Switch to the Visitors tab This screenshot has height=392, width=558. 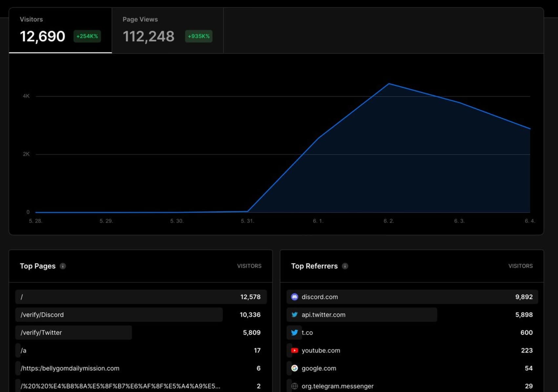click(60, 31)
